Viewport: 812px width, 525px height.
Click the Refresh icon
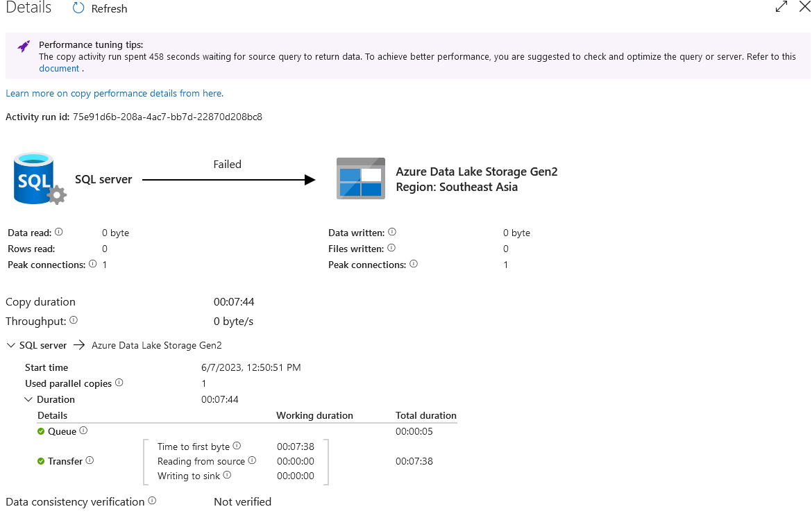point(78,8)
